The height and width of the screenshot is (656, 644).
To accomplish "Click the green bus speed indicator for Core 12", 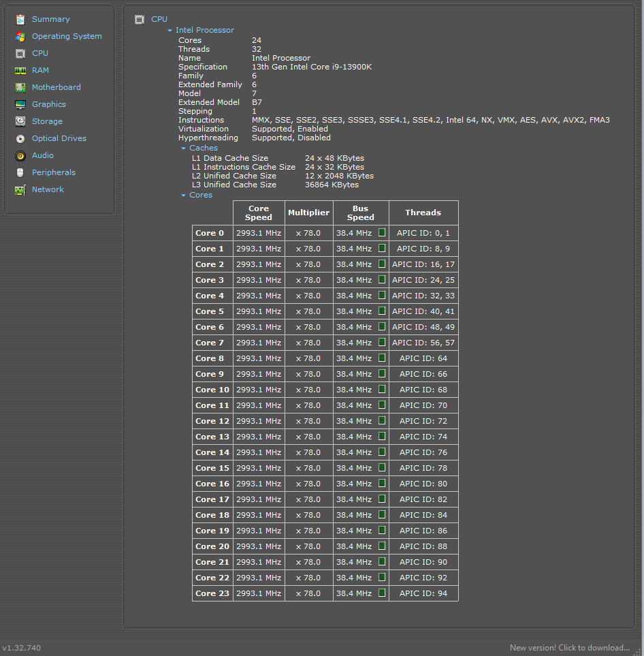I will [x=382, y=420].
